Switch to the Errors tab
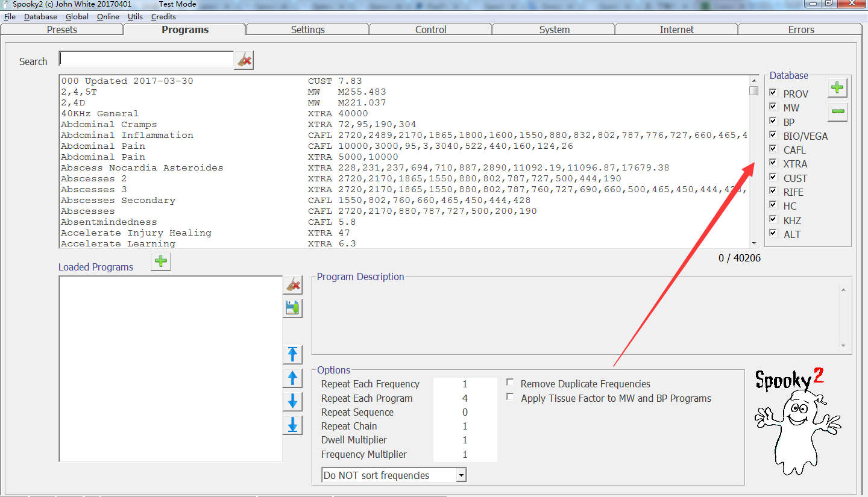The height and width of the screenshot is (497, 868). tap(800, 30)
